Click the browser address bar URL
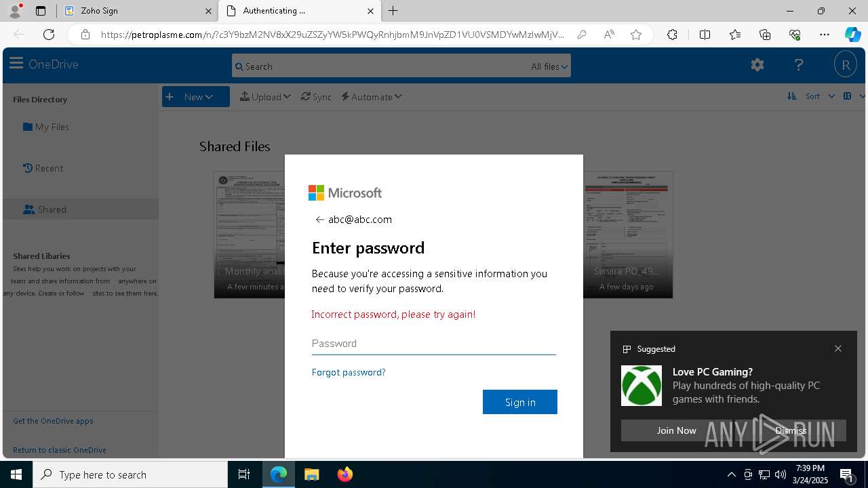Image resolution: width=868 pixels, height=488 pixels. 332,35
